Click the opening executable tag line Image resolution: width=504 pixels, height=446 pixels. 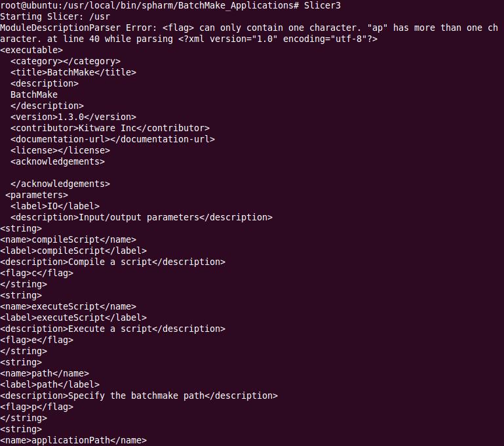(x=31, y=50)
